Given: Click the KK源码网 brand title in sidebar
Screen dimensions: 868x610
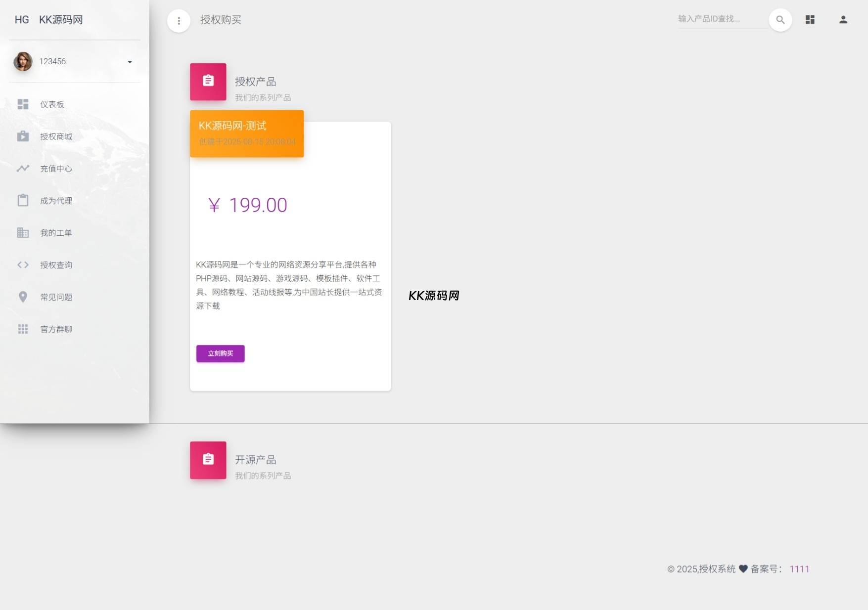Looking at the screenshot, I should pyautogui.click(x=61, y=20).
